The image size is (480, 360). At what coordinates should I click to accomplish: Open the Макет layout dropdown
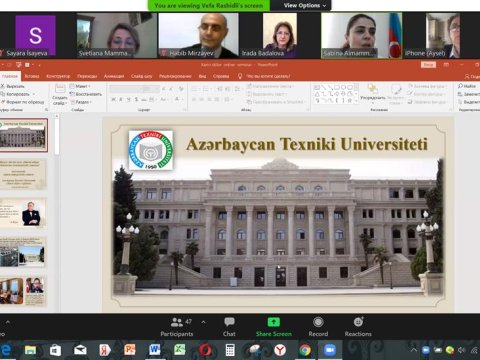80,86
